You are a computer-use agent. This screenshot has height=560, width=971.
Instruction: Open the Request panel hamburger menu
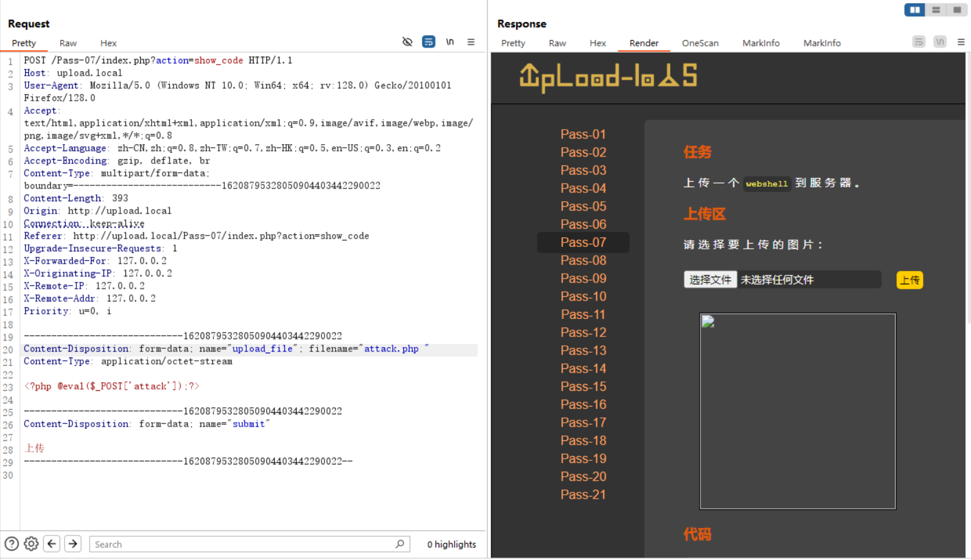click(x=471, y=42)
